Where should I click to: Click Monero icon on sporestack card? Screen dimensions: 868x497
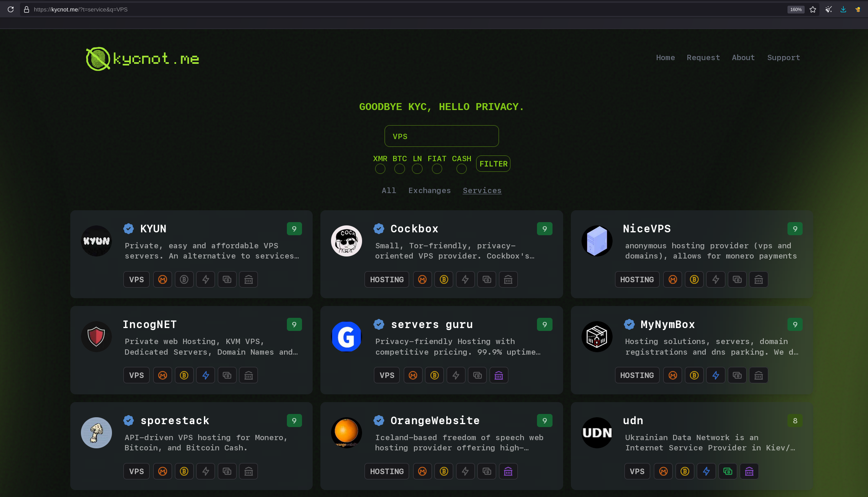tap(163, 471)
